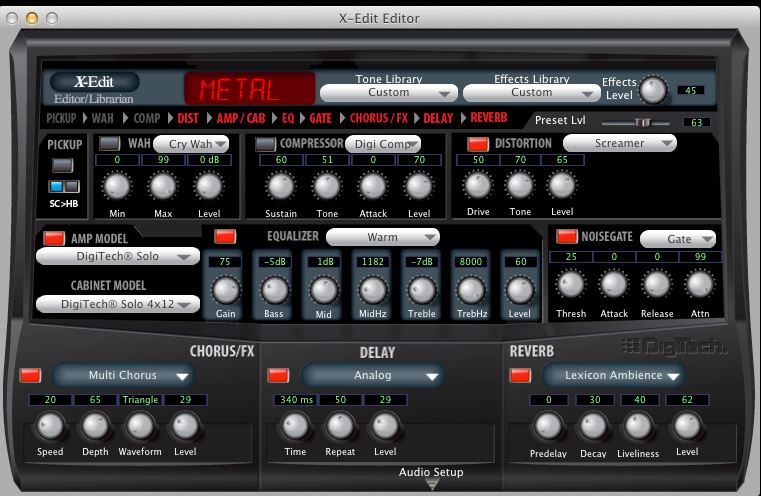This screenshot has height=496, width=761.
Task: Turn off the Equalizer switch
Action: tap(225, 236)
